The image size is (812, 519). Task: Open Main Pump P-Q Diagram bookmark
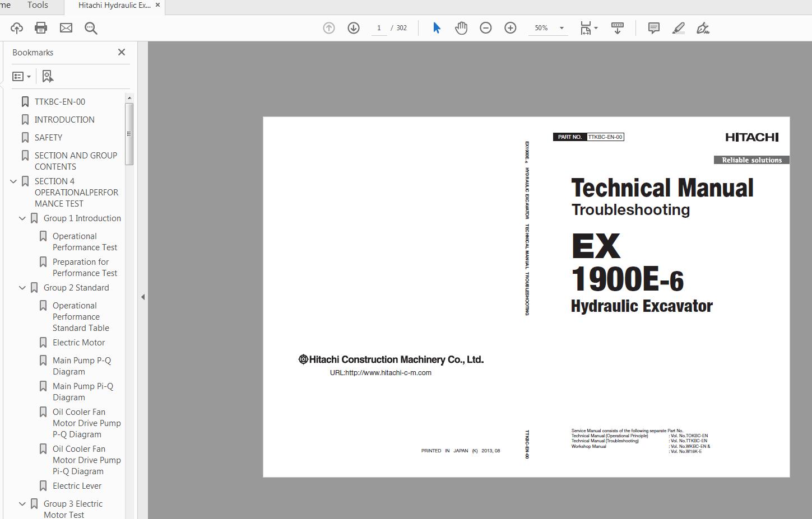pyautogui.click(x=82, y=366)
